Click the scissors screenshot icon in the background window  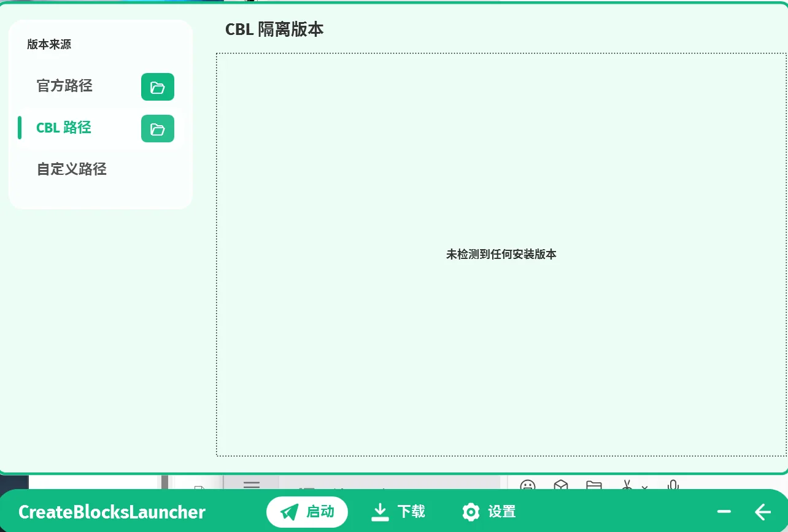627,486
